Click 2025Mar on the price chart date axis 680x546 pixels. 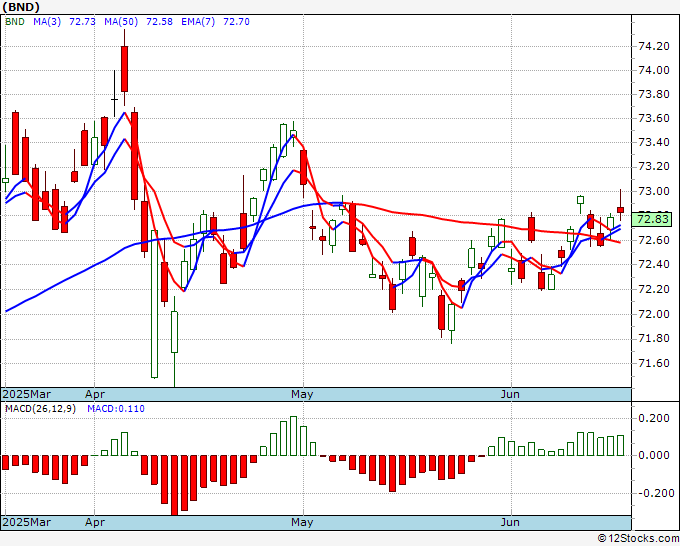point(27,394)
